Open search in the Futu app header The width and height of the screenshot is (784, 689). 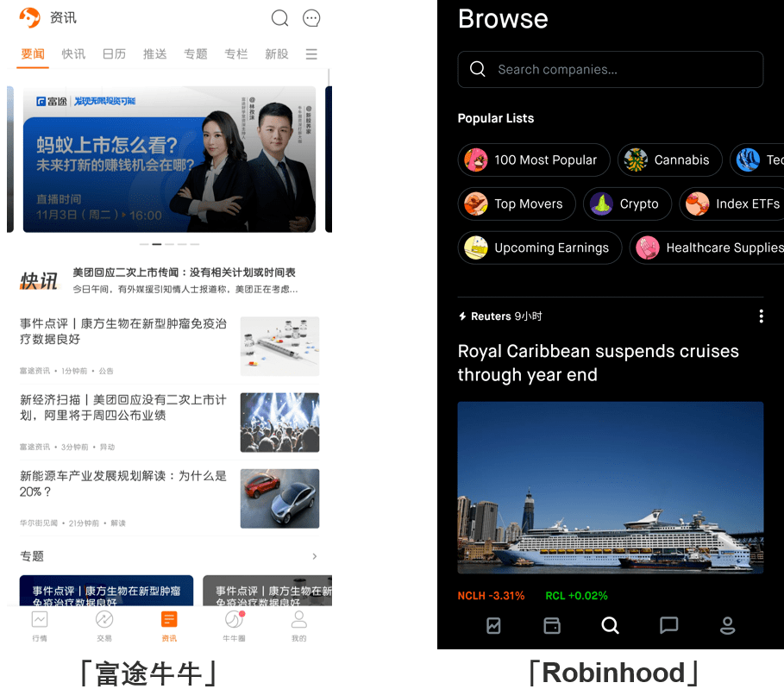coord(279,18)
